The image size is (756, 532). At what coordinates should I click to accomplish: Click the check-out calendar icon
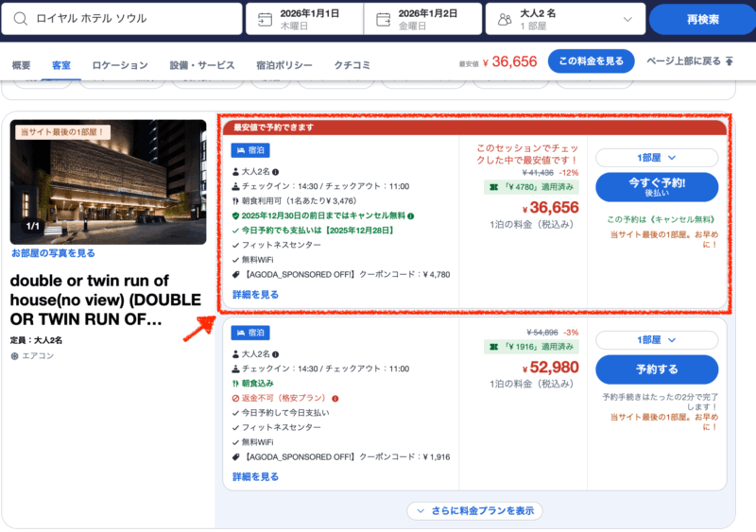(383, 19)
